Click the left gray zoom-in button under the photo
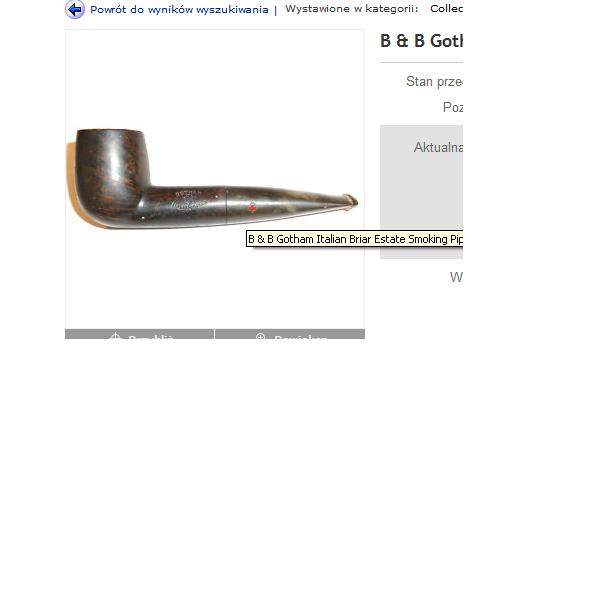The height and width of the screenshot is (614, 615). [x=140, y=334]
